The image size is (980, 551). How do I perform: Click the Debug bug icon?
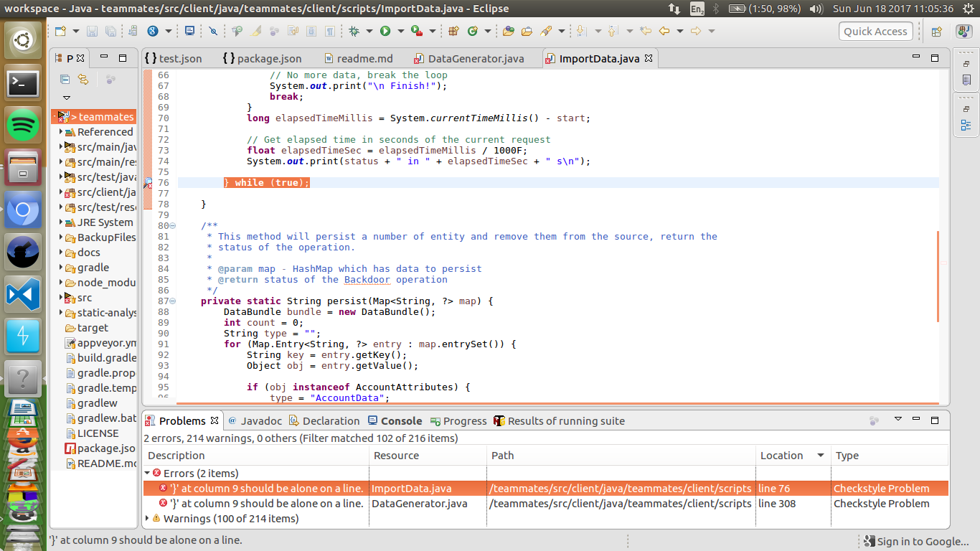[x=354, y=32]
